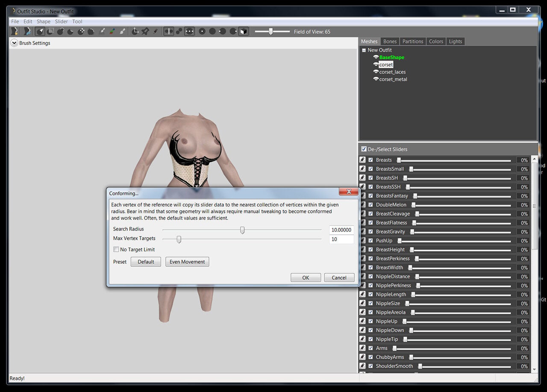This screenshot has height=392, width=547.
Task: Click the Max Vertex Targets value field
Action: coord(341,239)
